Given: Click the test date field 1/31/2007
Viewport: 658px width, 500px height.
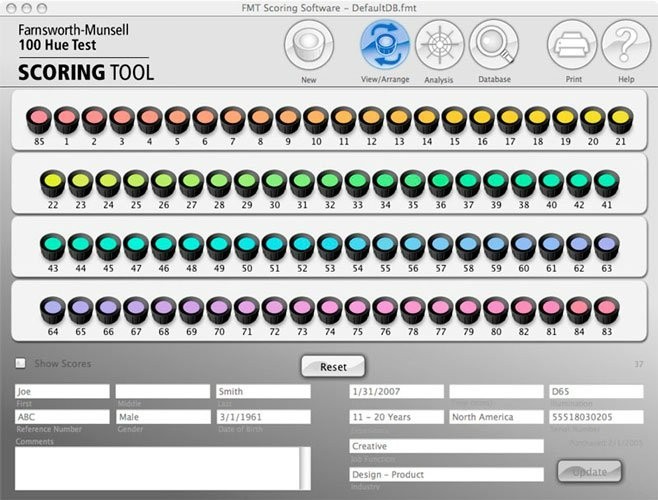Looking at the screenshot, I should pyautogui.click(x=397, y=391).
